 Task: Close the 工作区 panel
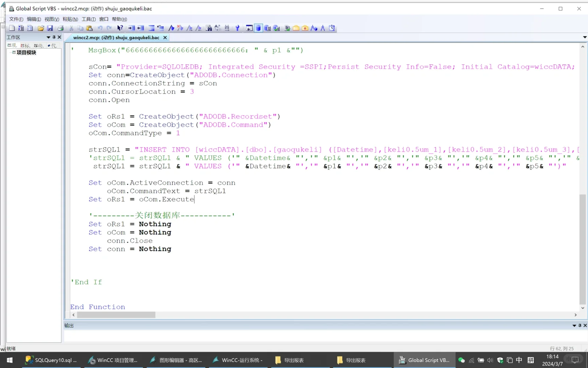click(59, 37)
